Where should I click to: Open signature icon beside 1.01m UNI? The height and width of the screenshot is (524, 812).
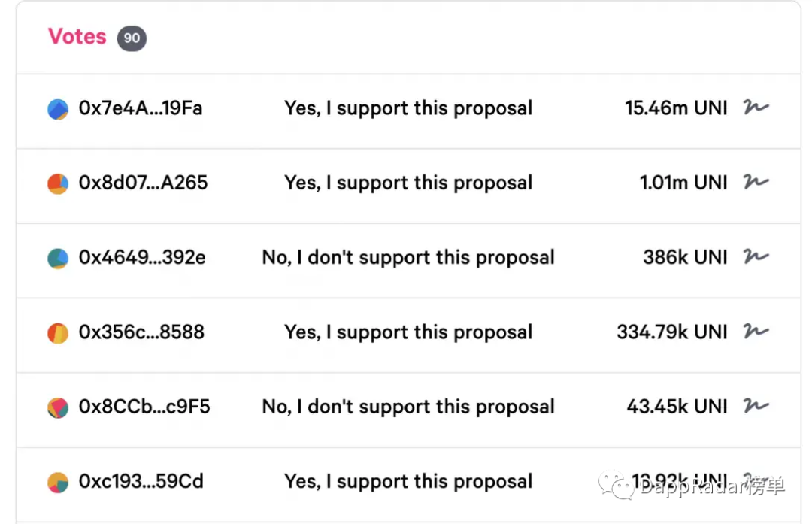point(756,183)
